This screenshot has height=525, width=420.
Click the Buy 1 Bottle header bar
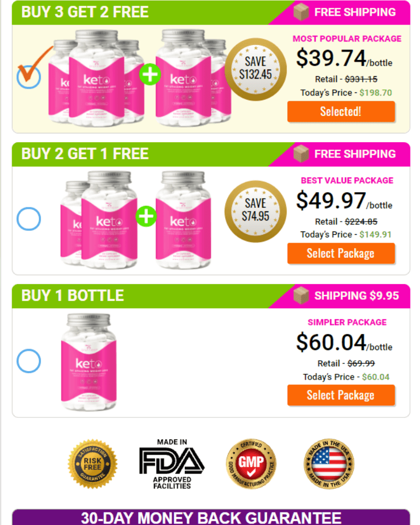click(211, 296)
